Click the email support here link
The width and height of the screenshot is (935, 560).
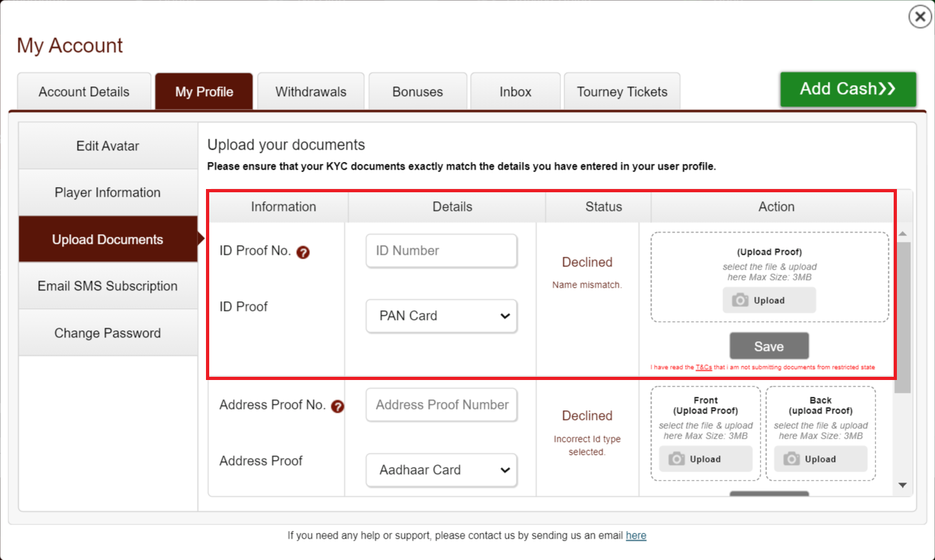[x=636, y=535]
